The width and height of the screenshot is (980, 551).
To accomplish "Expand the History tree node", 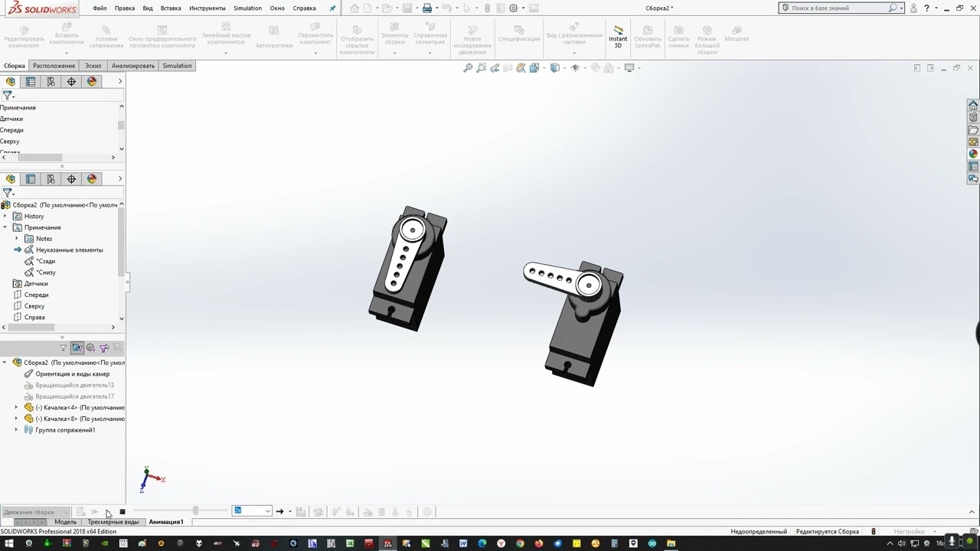I will point(5,217).
